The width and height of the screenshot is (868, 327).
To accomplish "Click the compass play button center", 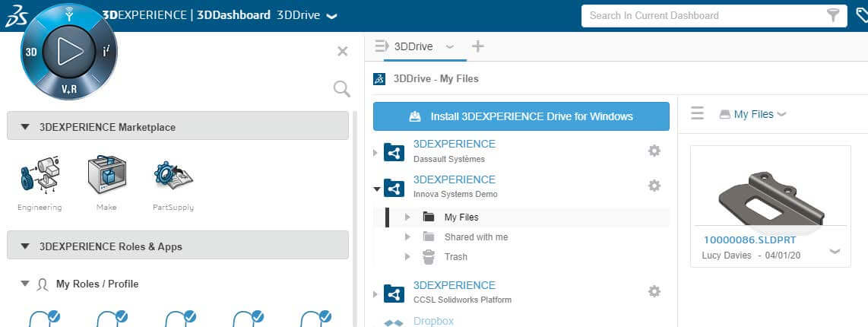I will point(68,52).
